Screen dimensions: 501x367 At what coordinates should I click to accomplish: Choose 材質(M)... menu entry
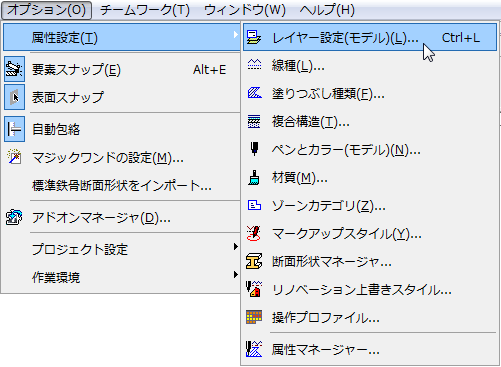click(370, 178)
